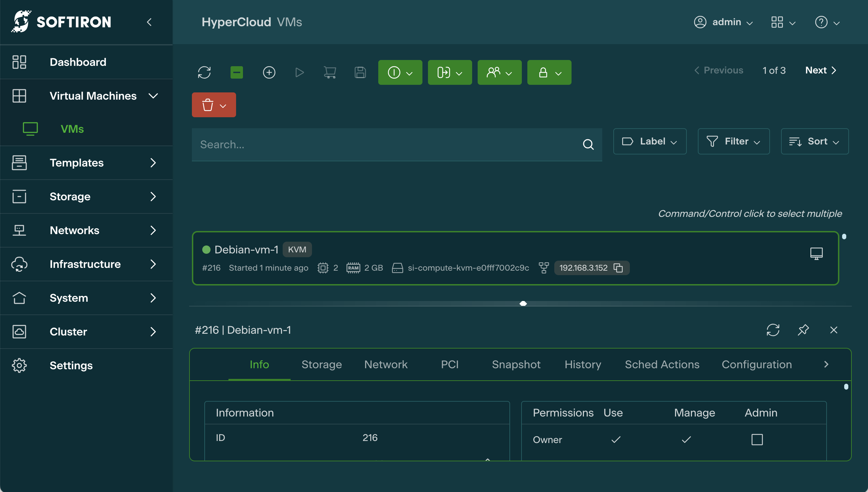This screenshot has height=492, width=868.
Task: Click the marketplace cart icon
Action: tap(330, 72)
